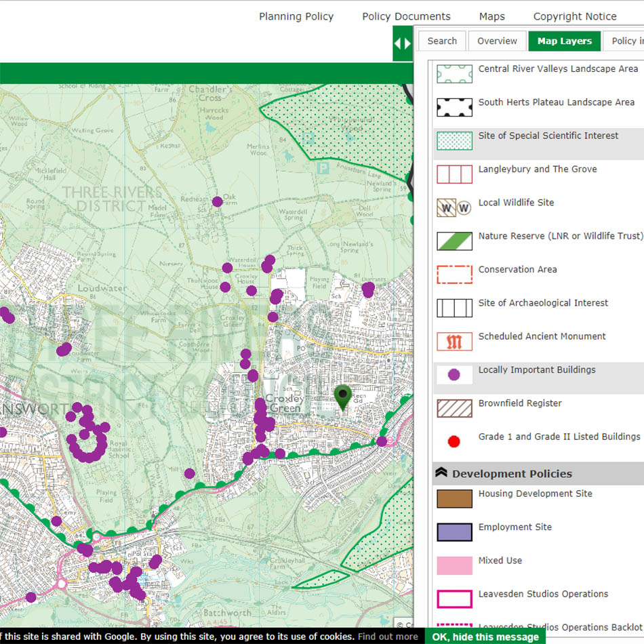Click the Grade 1 Listed Buildings red dot

point(454,442)
